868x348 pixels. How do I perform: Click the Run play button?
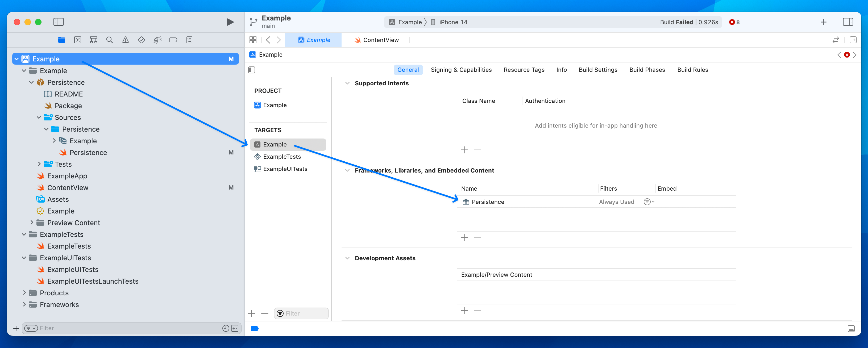pyautogui.click(x=230, y=22)
